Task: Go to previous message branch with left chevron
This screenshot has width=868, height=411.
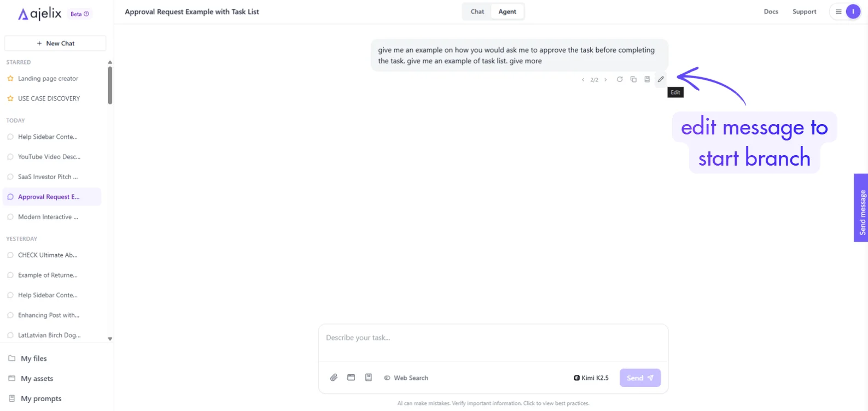Action: (x=583, y=80)
